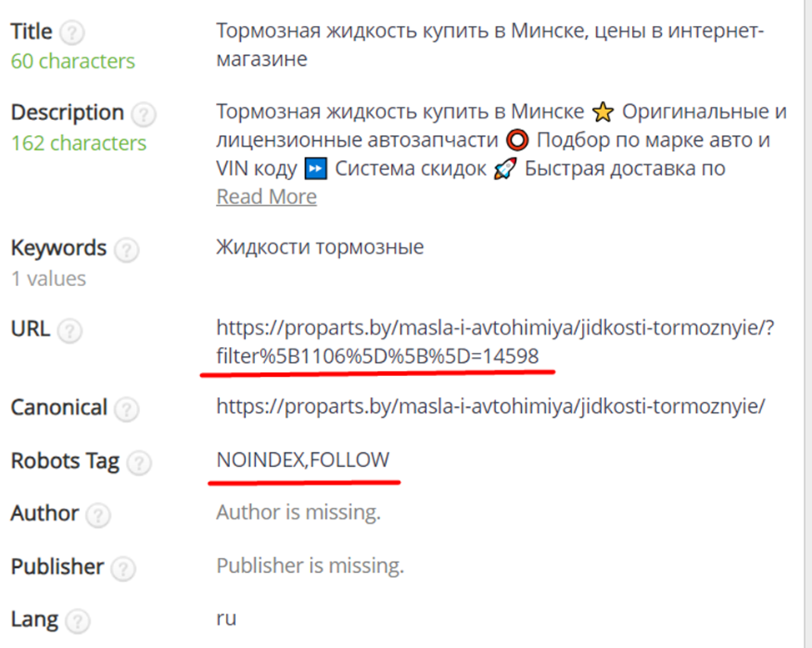Click the help icon beside Author
The height and width of the screenshot is (648, 812).
tap(98, 515)
